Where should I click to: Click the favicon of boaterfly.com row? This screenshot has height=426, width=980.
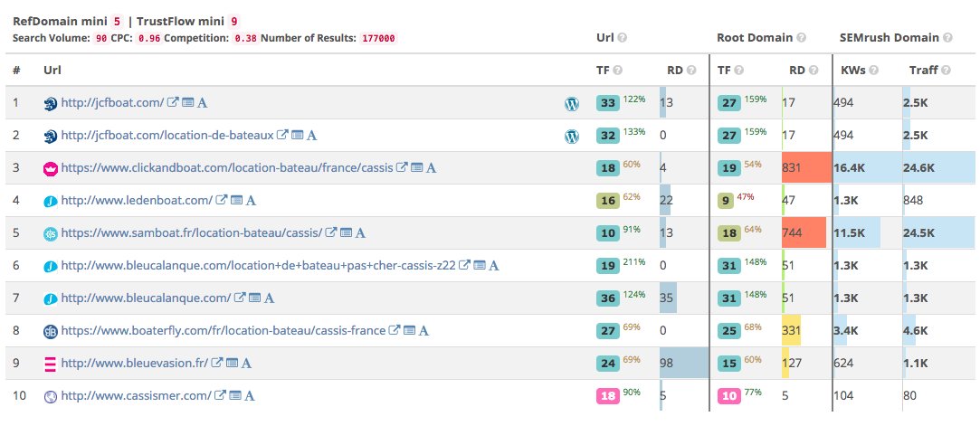pos(51,330)
